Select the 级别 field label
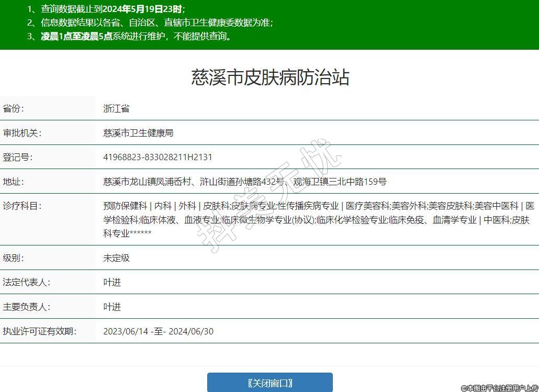Image resolution: width=539 pixels, height=392 pixels. [14, 257]
